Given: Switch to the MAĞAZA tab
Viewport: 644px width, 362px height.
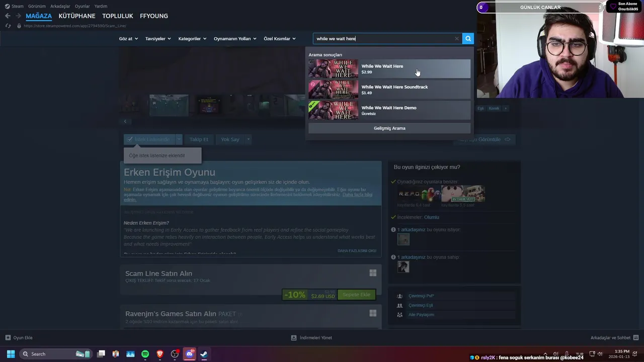Looking at the screenshot, I should point(39,16).
